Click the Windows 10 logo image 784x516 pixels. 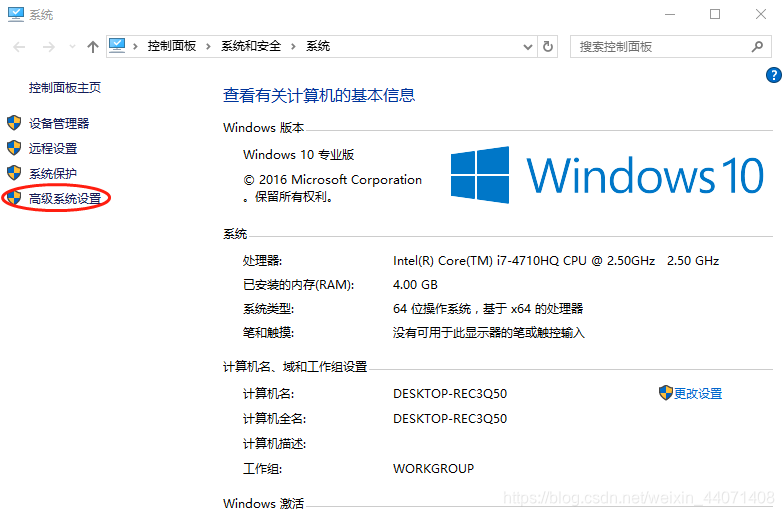coord(606,175)
